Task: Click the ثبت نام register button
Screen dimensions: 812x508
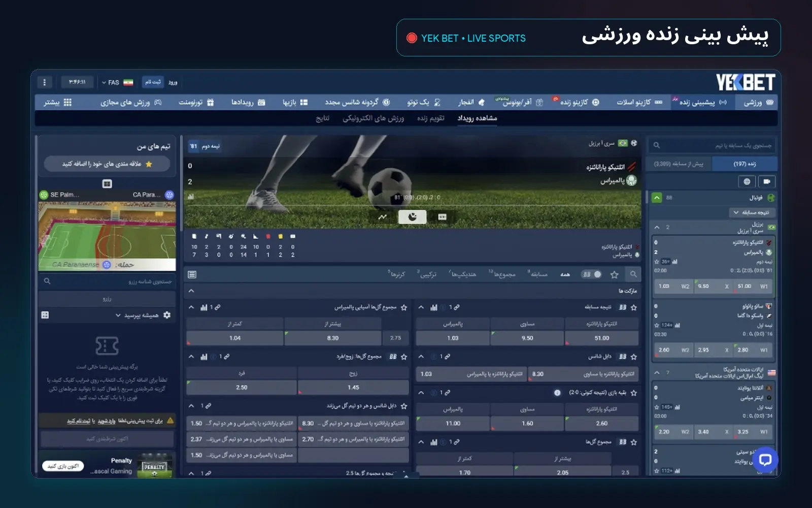Action: (x=153, y=82)
